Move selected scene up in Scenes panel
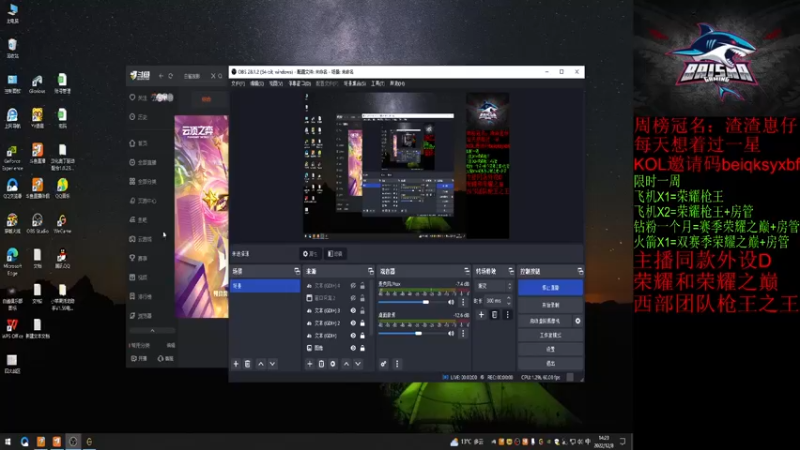 coord(261,364)
